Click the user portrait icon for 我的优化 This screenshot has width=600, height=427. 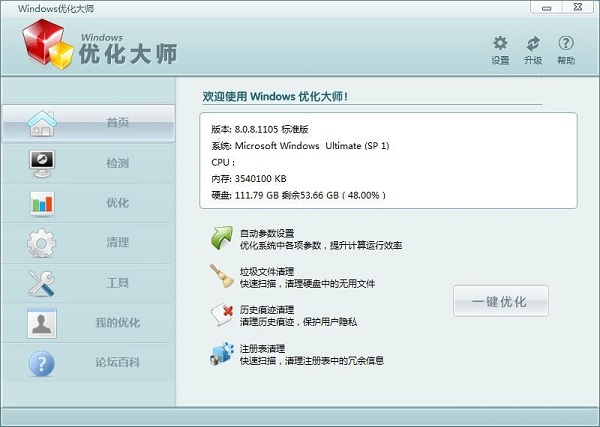(x=42, y=323)
